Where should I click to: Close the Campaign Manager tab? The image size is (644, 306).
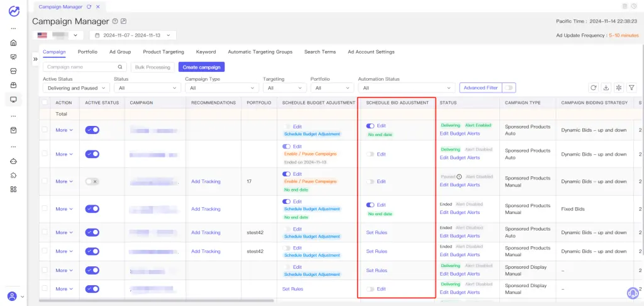[x=97, y=6]
